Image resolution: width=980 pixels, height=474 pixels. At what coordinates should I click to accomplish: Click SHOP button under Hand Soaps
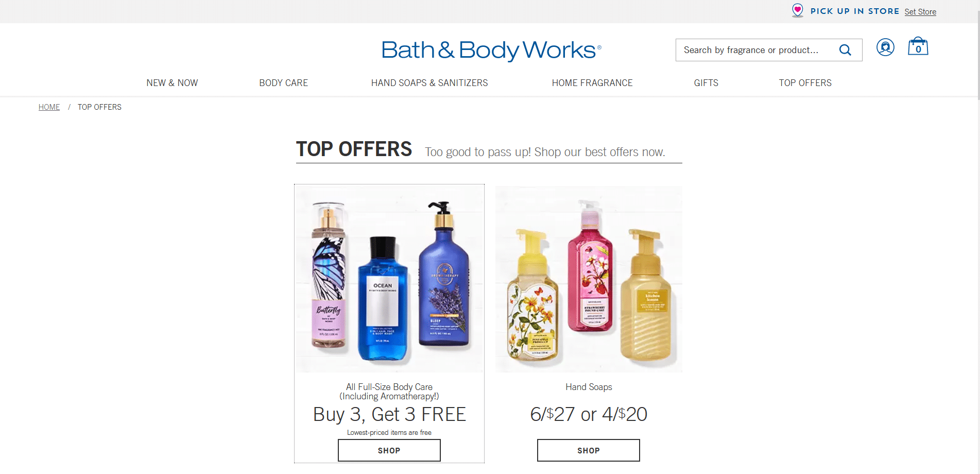589,450
